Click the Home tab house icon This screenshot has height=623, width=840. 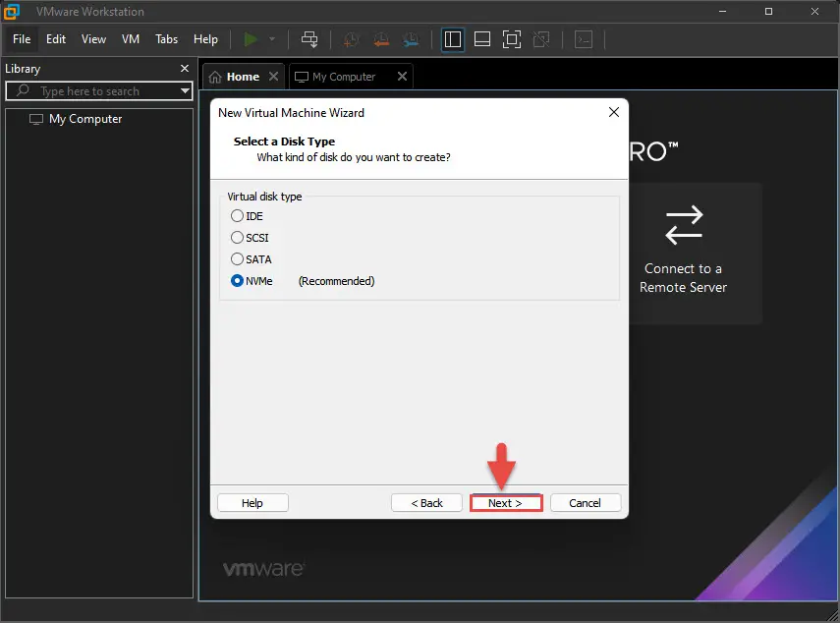[215, 78]
